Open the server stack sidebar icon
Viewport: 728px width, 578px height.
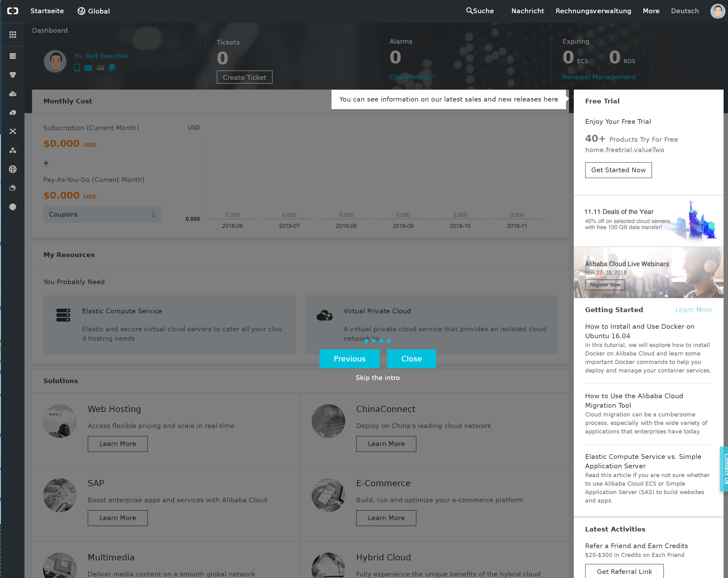tap(13, 56)
